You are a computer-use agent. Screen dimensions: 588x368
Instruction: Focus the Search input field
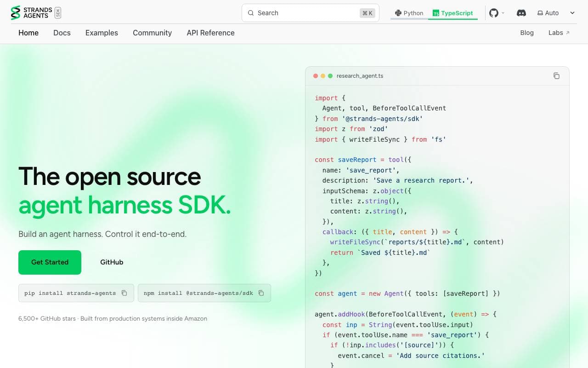[311, 13]
